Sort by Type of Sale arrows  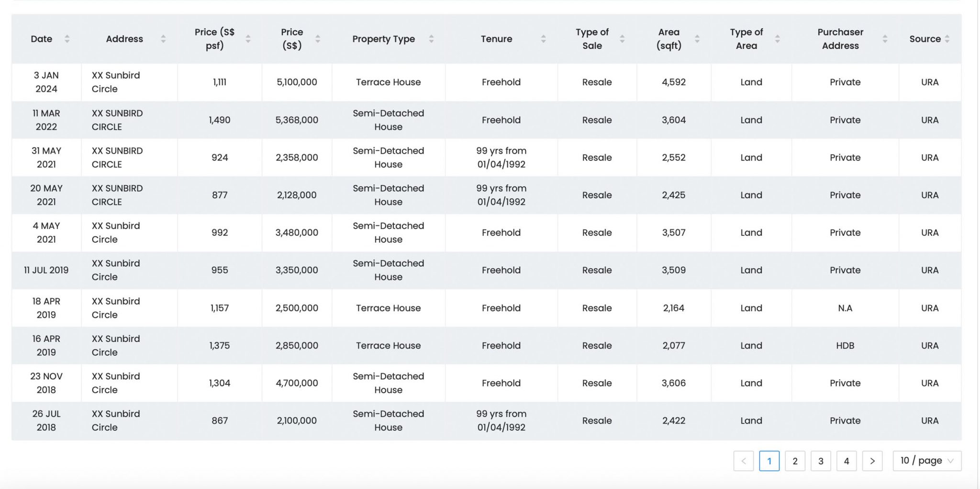point(622,39)
